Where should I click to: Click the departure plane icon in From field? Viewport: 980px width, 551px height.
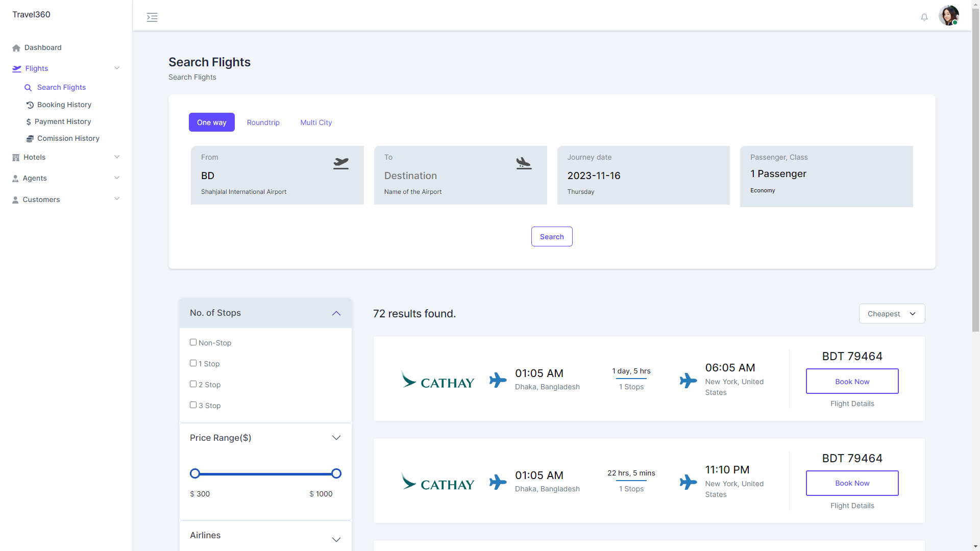(341, 163)
